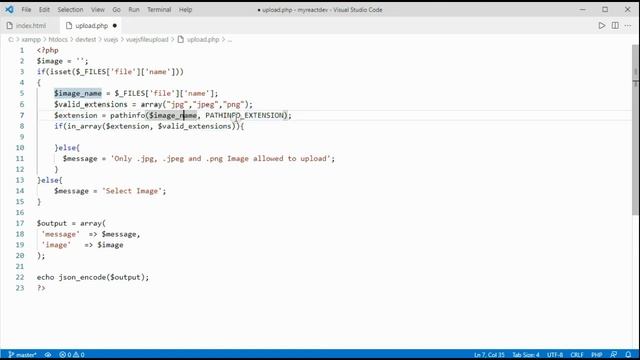This screenshot has width=640, height=360.
Task: Click the vuejs breadcrumb
Action: point(111,40)
